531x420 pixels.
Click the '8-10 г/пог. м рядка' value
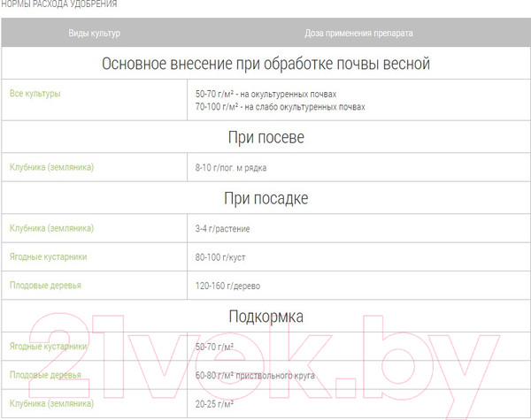click(x=231, y=168)
